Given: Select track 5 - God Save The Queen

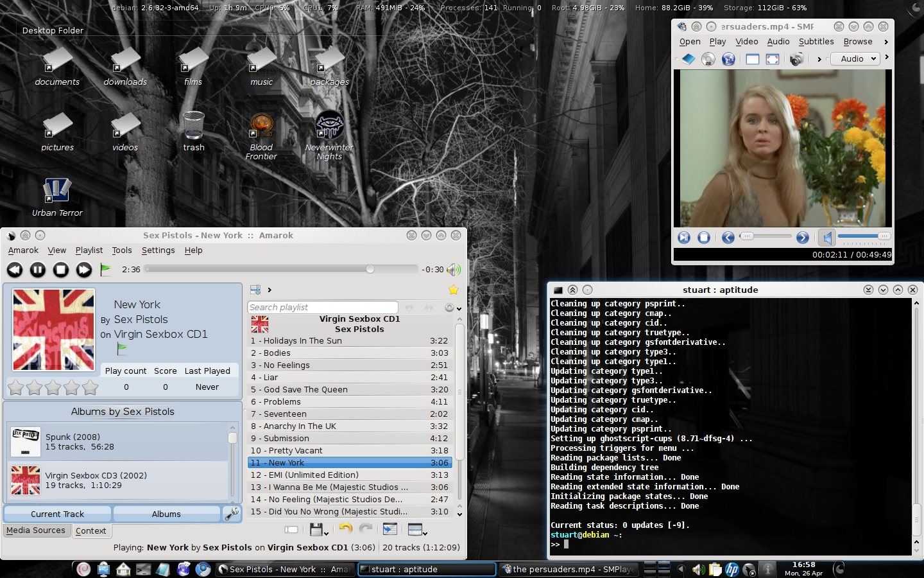Looking at the screenshot, I should point(350,390).
